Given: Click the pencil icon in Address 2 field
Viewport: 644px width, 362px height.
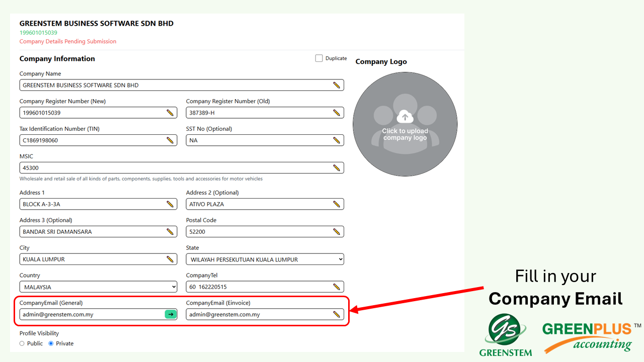Looking at the screenshot, I should tap(337, 204).
